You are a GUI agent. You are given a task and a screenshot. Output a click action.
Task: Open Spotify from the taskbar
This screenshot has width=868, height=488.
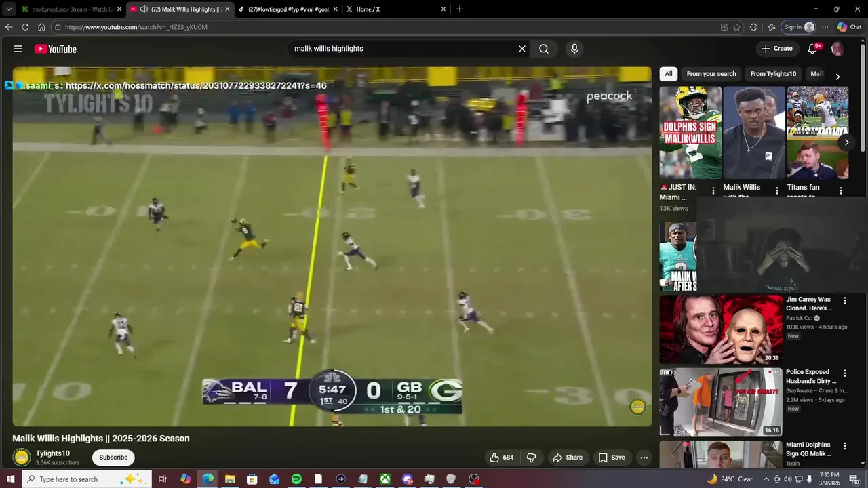(296, 479)
